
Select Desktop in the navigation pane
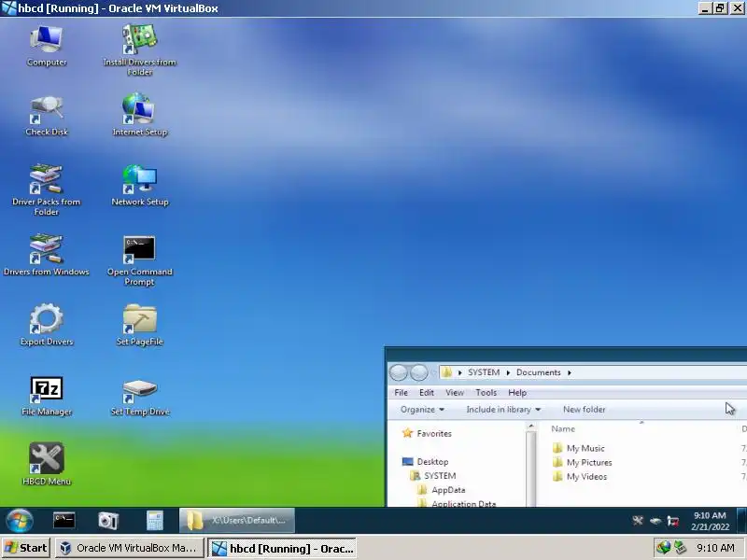425,461
